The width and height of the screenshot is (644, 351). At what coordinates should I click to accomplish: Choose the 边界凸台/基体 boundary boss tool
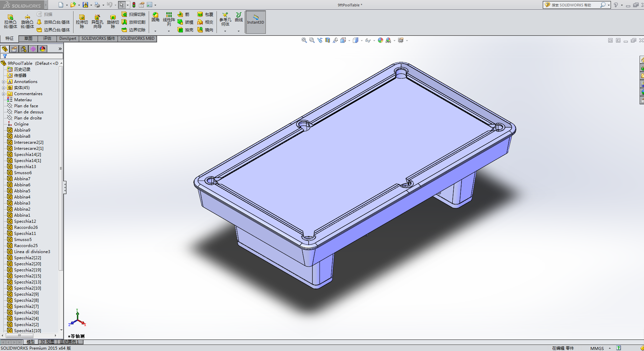53,30
